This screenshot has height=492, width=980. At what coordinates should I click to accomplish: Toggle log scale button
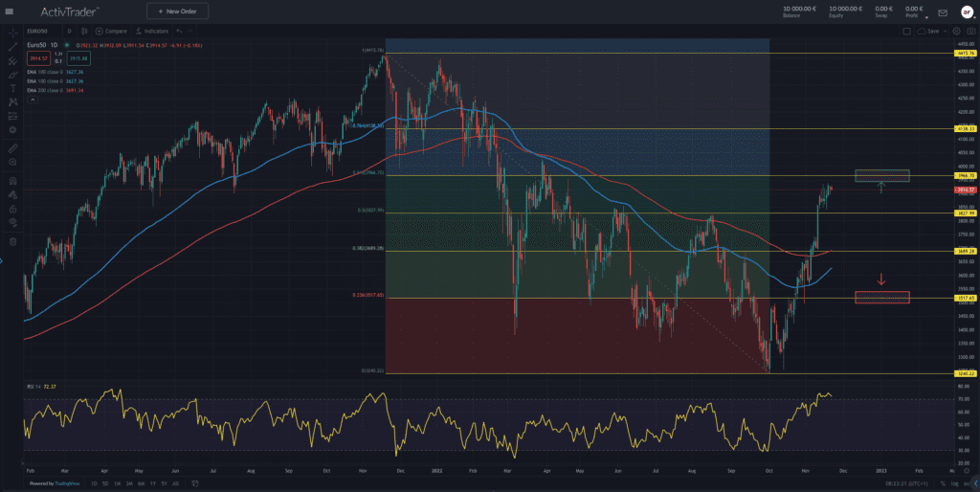click(x=954, y=483)
